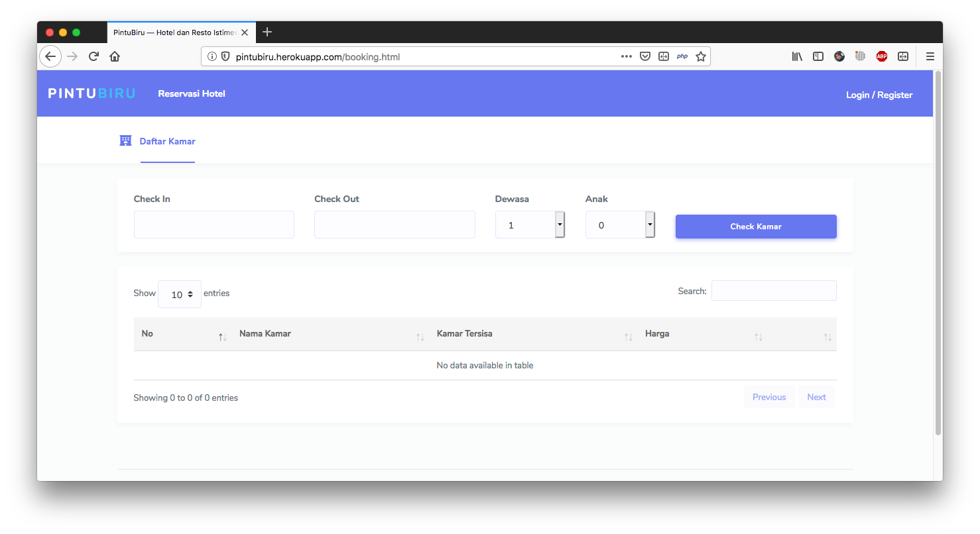
Task: Open the AdBlock Plus extension
Action: (881, 56)
